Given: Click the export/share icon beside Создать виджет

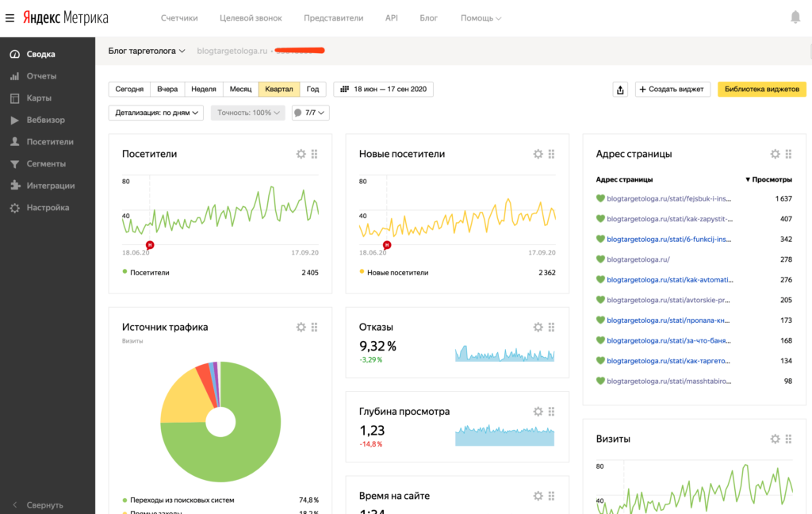Looking at the screenshot, I should tap(620, 90).
